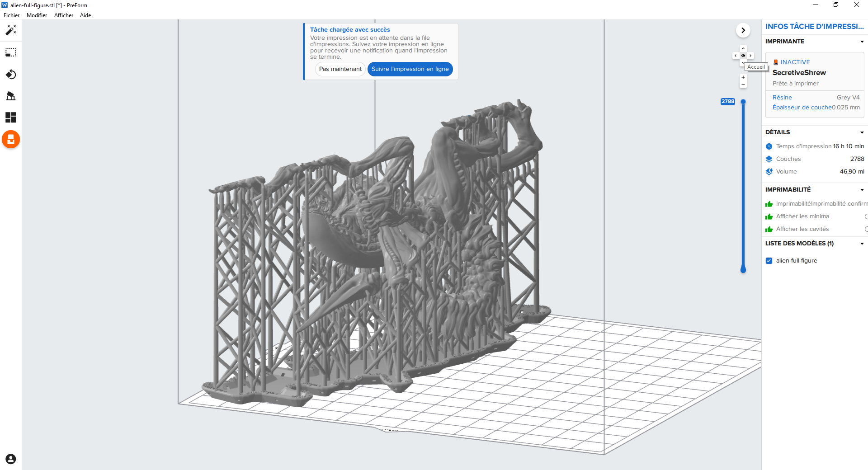Click the print time clock icon
Image resolution: width=868 pixels, height=470 pixels.
point(769,146)
